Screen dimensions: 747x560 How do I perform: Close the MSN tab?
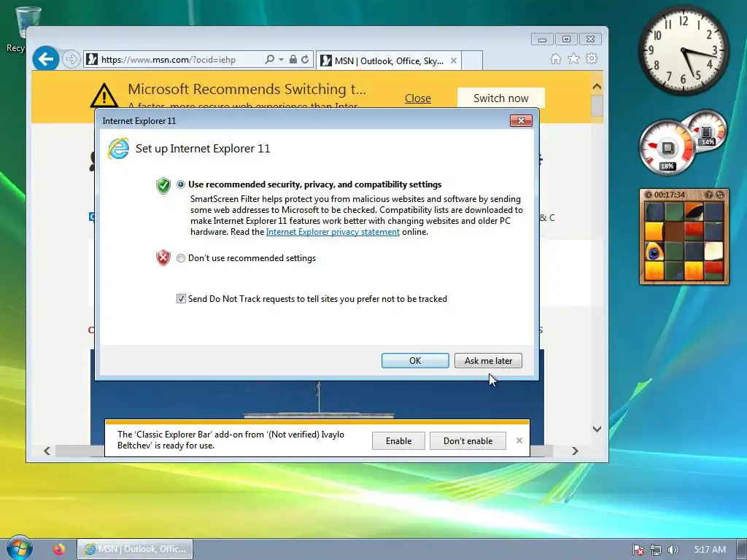(x=454, y=61)
